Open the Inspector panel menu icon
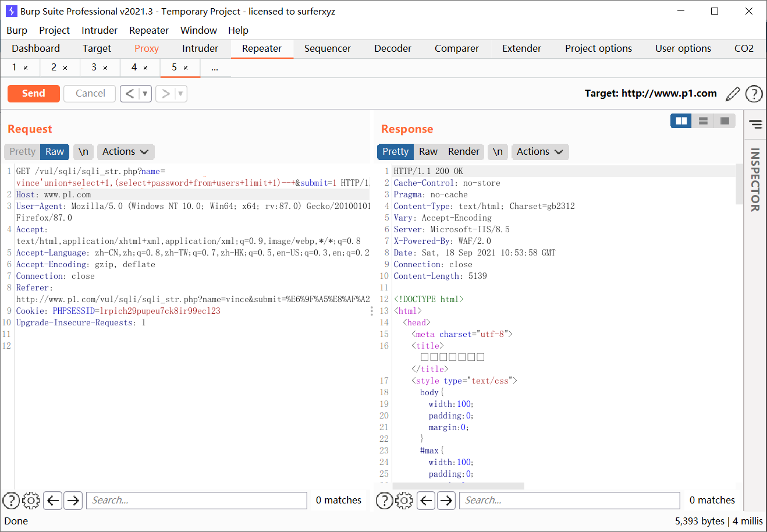767x532 pixels. click(755, 124)
